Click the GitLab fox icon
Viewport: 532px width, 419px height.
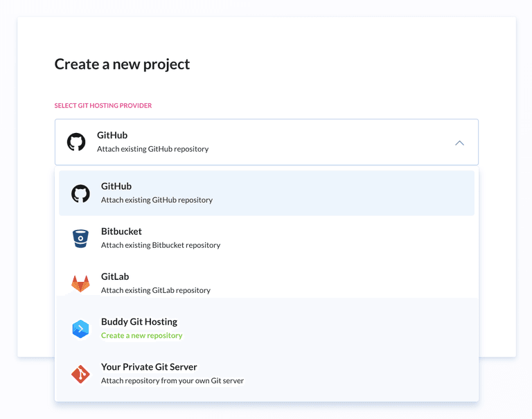tap(80, 284)
